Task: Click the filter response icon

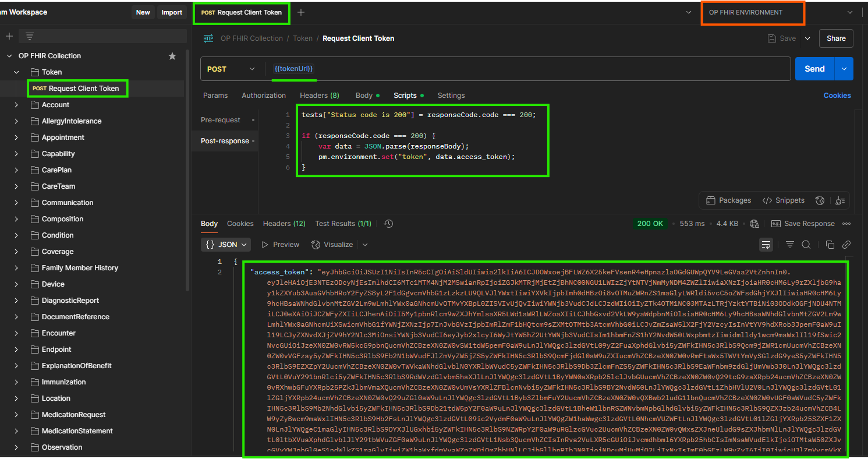Action: pyautogui.click(x=790, y=245)
